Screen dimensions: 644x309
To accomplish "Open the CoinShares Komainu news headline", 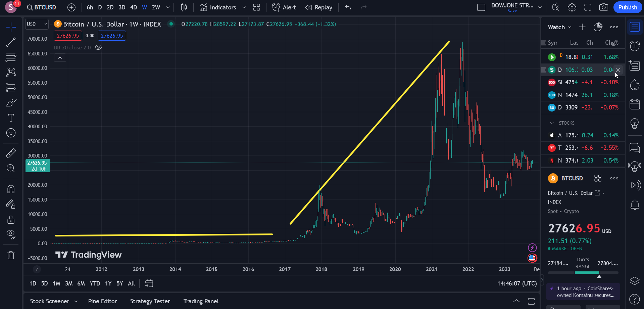I will [583, 292].
